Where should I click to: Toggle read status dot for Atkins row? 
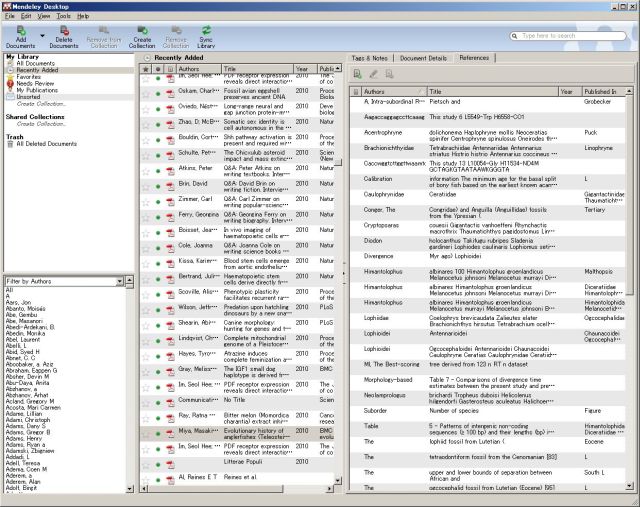click(x=158, y=171)
